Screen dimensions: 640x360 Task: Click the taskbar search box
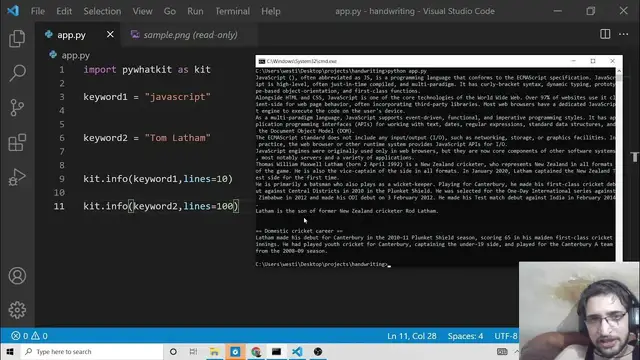(x=91, y=351)
